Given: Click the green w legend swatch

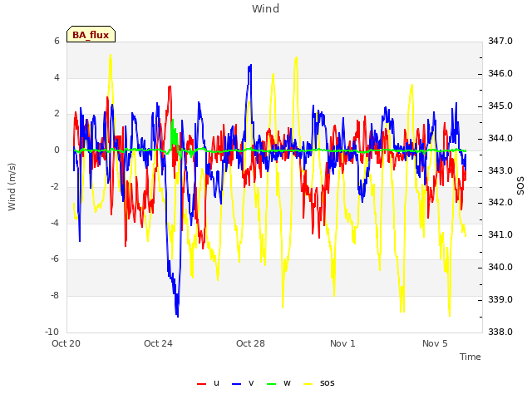Looking at the screenshot, I should [x=272, y=384].
